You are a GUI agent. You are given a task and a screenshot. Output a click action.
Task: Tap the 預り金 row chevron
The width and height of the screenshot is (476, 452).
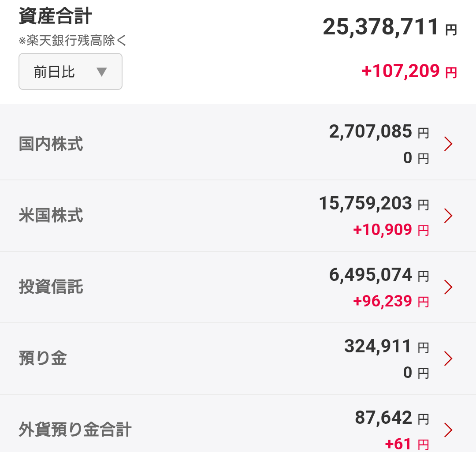448,359
